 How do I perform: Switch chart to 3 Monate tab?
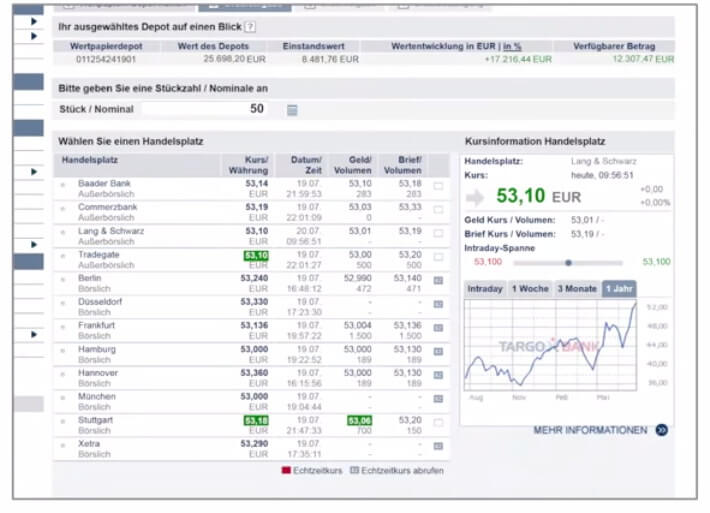(577, 289)
